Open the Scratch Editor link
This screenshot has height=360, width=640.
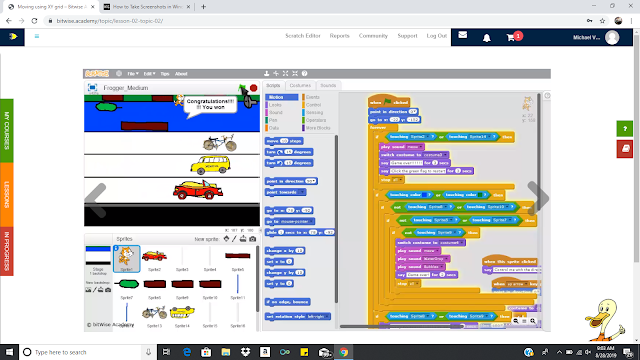pyautogui.click(x=302, y=36)
